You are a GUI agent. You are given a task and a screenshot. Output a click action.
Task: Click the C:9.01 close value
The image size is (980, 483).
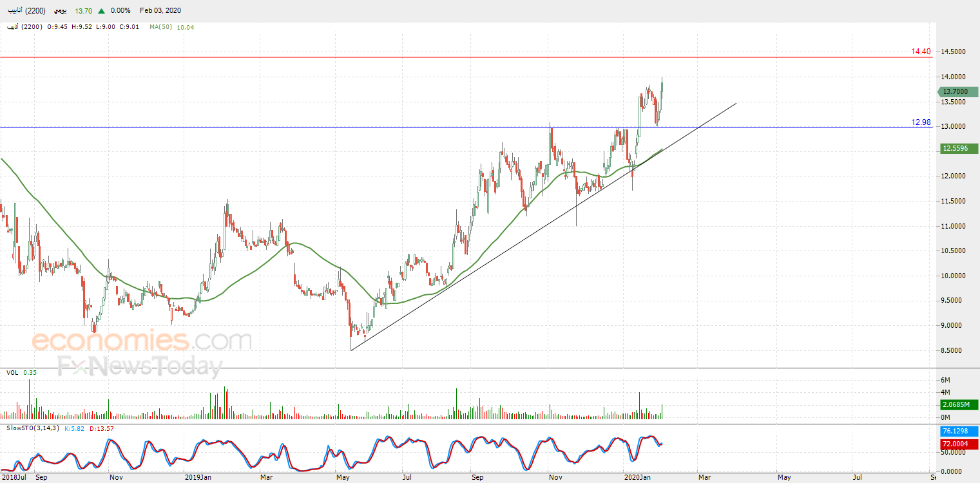click(129, 27)
